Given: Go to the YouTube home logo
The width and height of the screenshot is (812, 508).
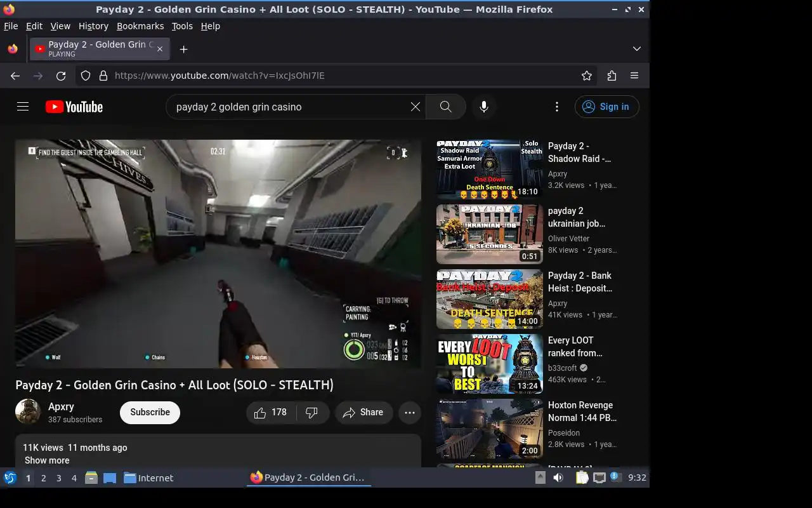Looking at the screenshot, I should pos(74,107).
